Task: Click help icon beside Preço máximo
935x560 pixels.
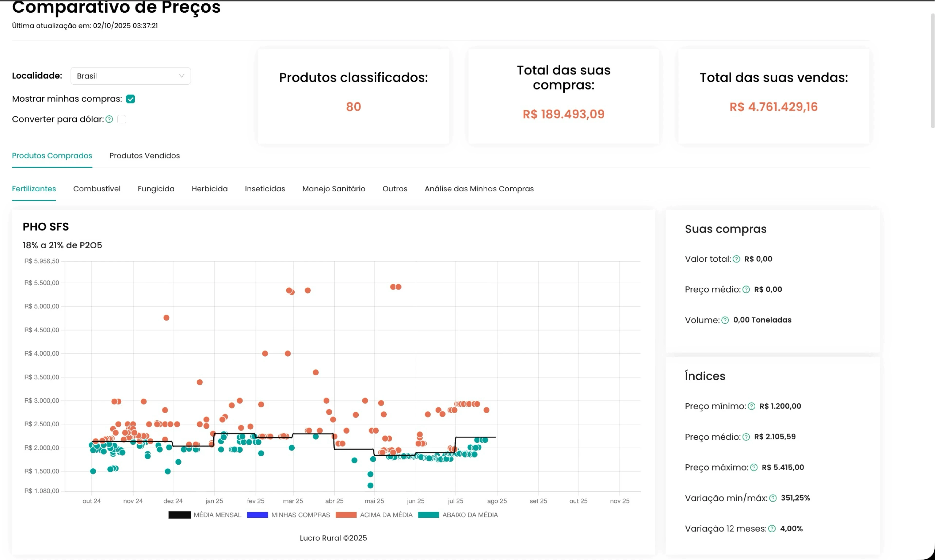Action: 753,467
